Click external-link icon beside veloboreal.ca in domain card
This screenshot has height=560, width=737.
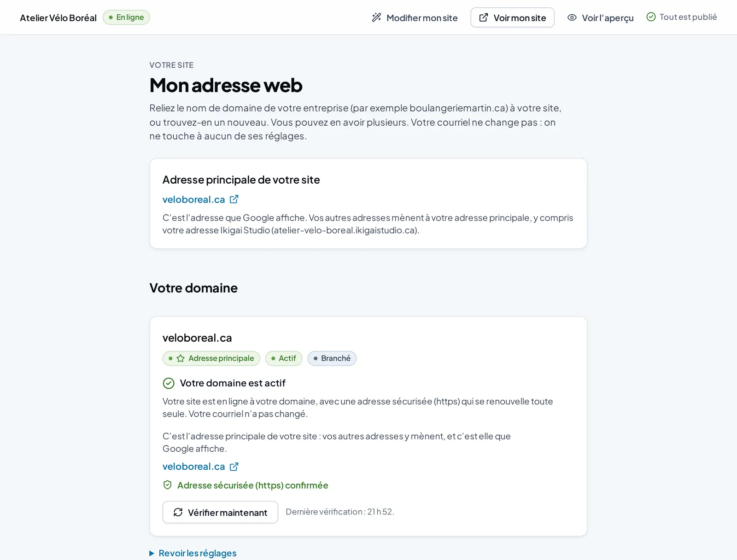click(234, 467)
